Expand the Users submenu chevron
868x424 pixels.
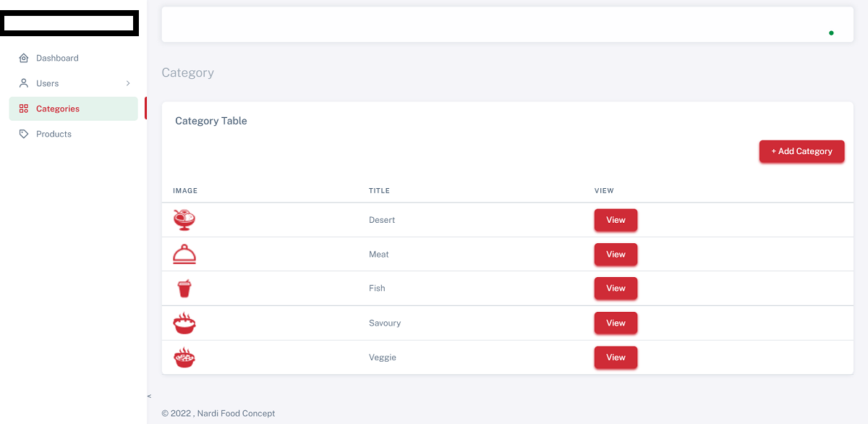click(128, 83)
